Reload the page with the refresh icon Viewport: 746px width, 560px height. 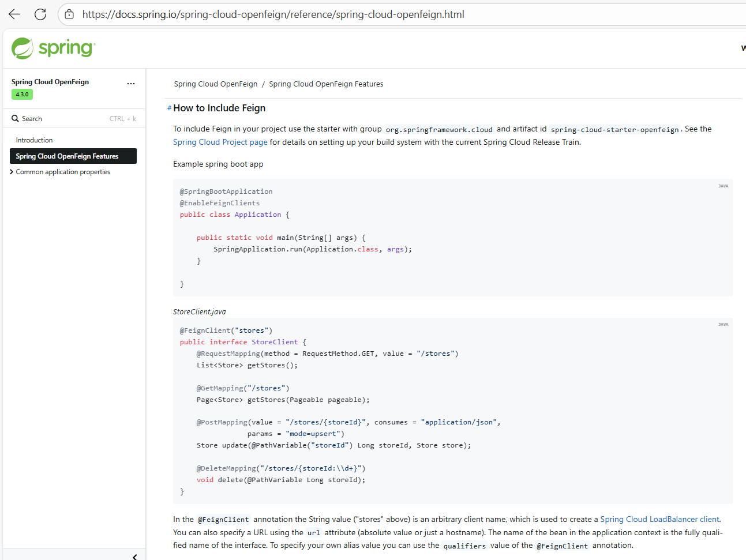[x=40, y=14]
